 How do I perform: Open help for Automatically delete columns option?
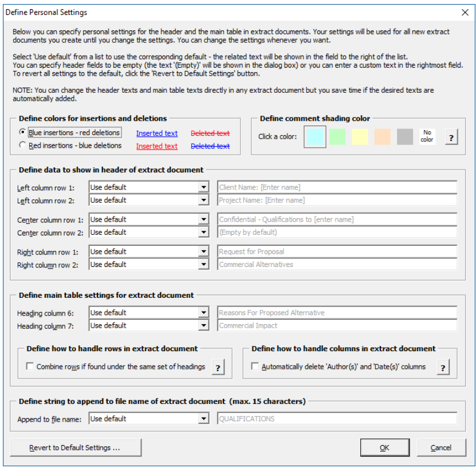pyautogui.click(x=443, y=367)
